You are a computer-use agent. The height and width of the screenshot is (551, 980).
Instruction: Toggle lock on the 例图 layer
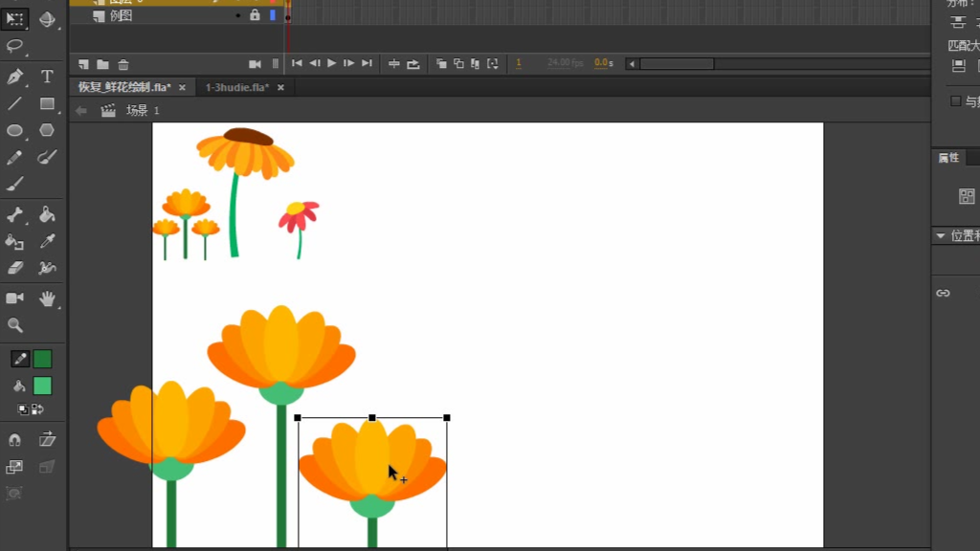coord(255,15)
